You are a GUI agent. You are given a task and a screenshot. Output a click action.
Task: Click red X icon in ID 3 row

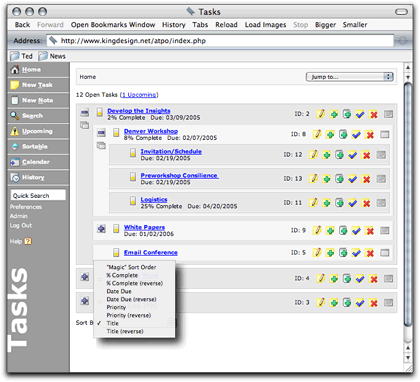point(374,303)
